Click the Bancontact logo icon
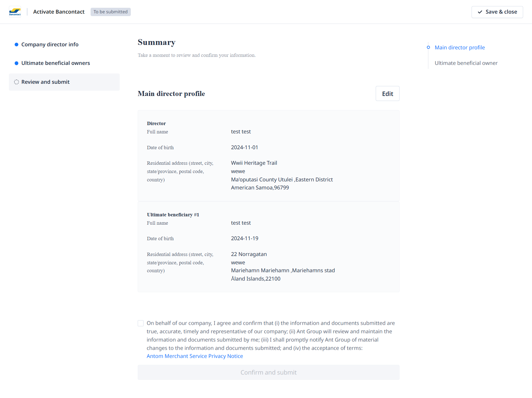Viewport: 532px width, 398px height. (15, 12)
